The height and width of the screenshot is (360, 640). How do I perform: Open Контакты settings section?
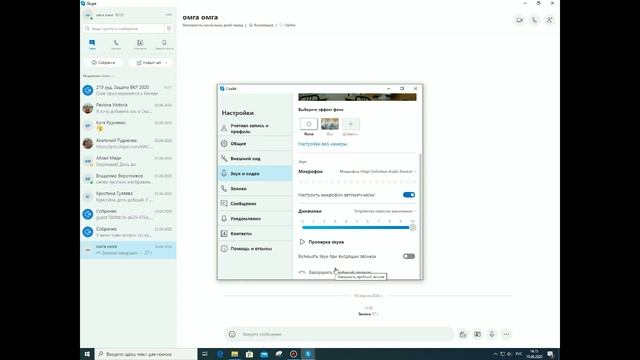[255, 233]
